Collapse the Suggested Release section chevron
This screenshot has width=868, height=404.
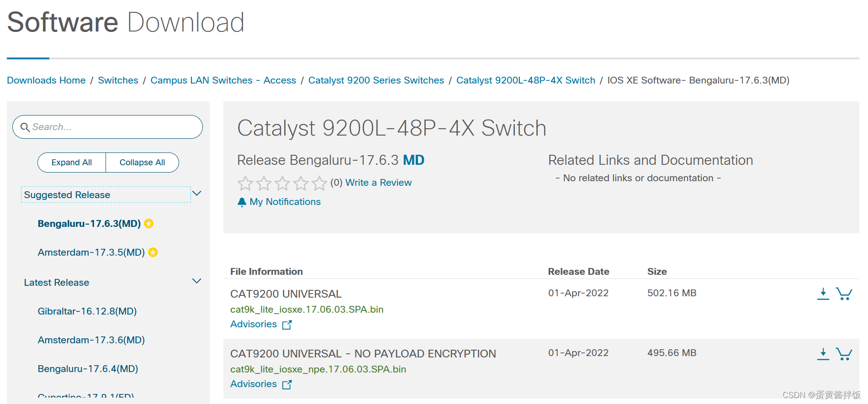pyautogui.click(x=197, y=194)
